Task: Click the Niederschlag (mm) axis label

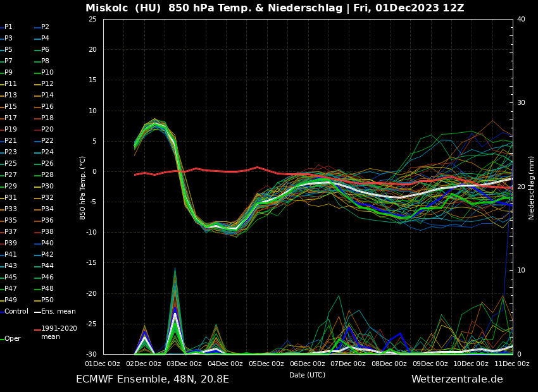Action: [x=532, y=187]
